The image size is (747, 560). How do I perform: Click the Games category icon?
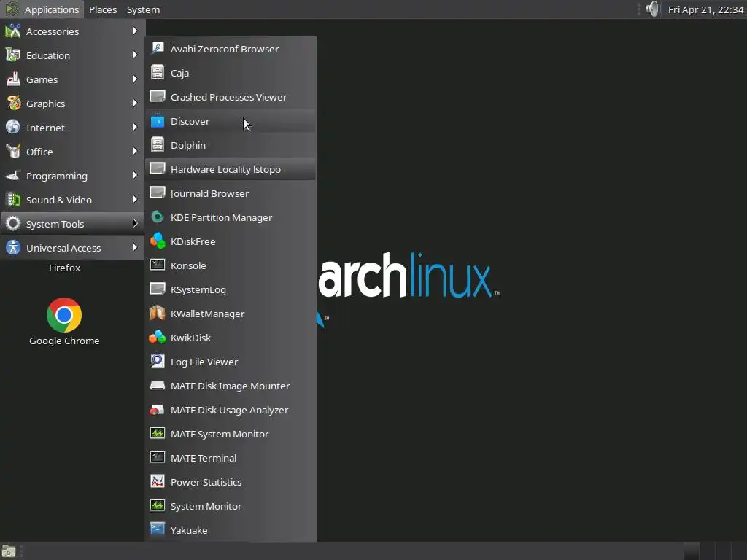tap(13, 79)
